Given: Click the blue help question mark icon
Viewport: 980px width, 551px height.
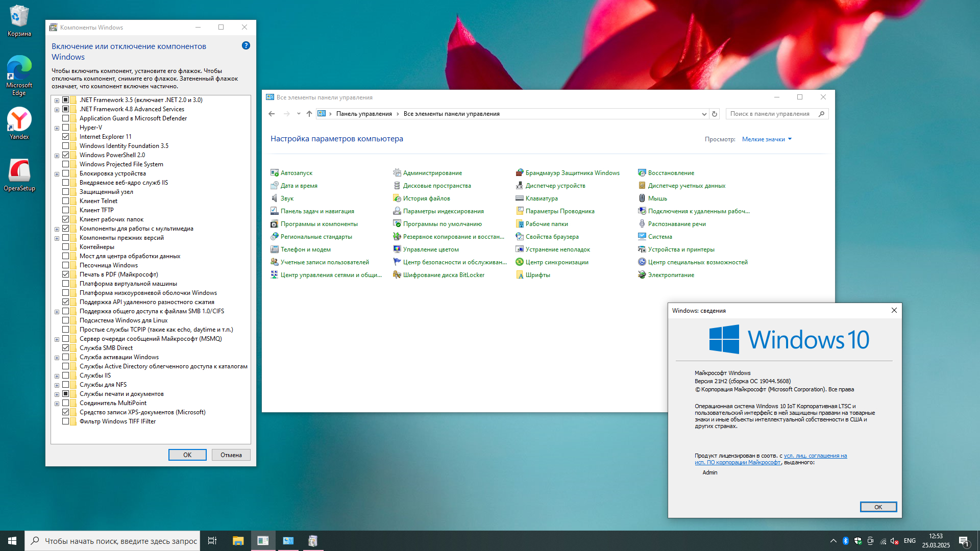Looking at the screenshot, I should pos(246,45).
